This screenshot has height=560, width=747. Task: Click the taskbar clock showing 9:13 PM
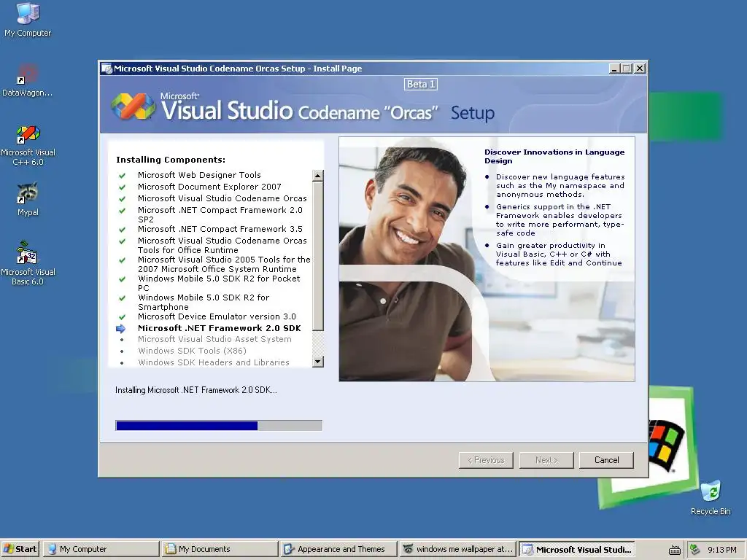[722, 550]
